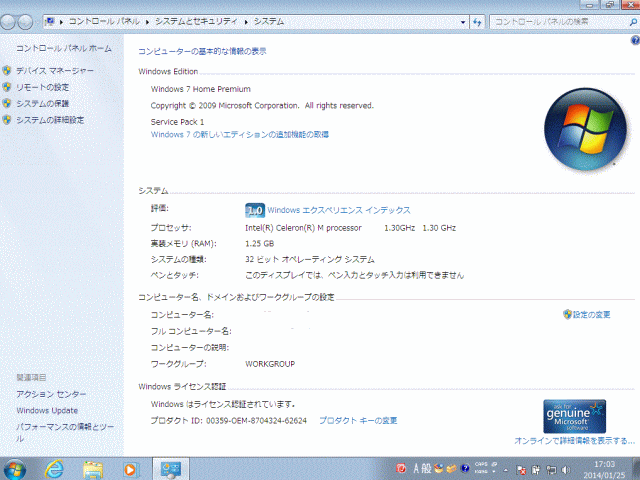The width and height of the screenshot is (640, 480).
Task: Select システムの保護 in the sidebar
Action: pyautogui.click(x=44, y=104)
